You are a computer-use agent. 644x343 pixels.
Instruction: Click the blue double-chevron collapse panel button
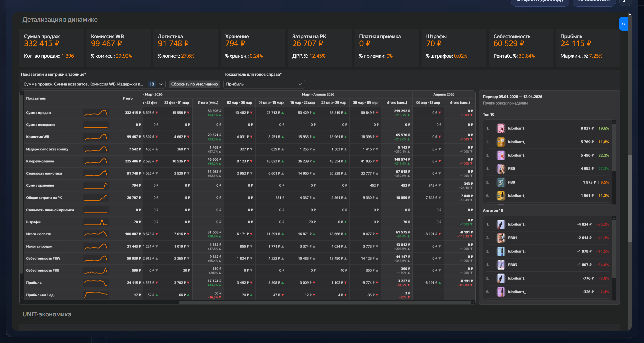coord(623,24)
